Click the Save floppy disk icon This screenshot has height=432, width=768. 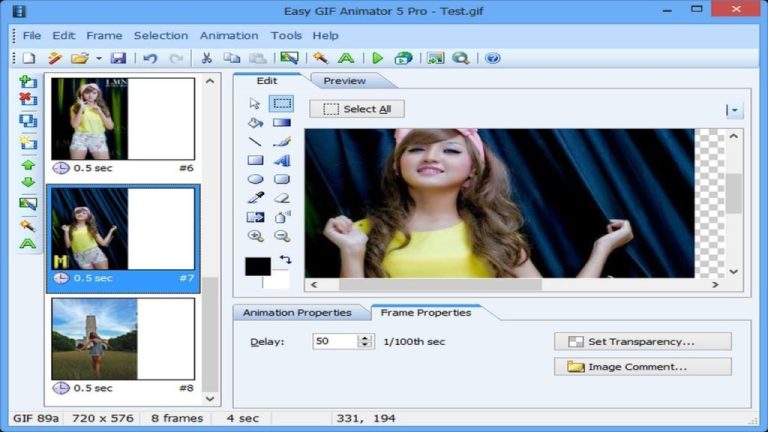(x=118, y=58)
